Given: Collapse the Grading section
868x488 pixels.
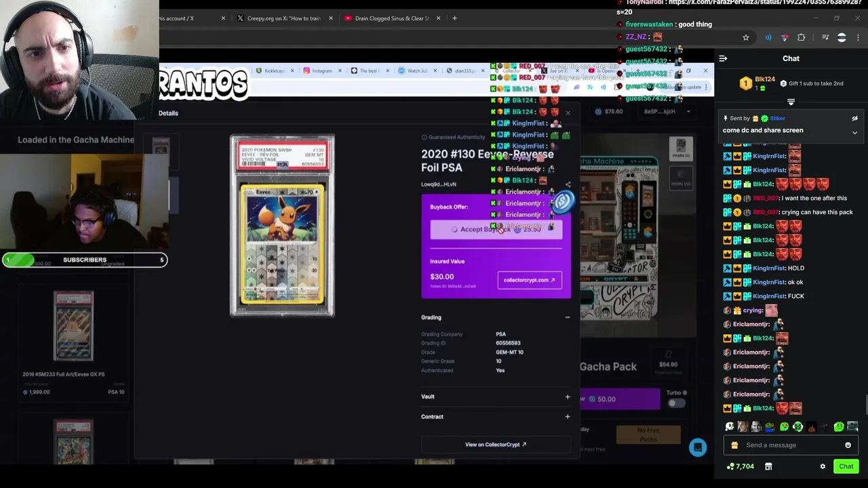Looking at the screenshot, I should point(567,317).
